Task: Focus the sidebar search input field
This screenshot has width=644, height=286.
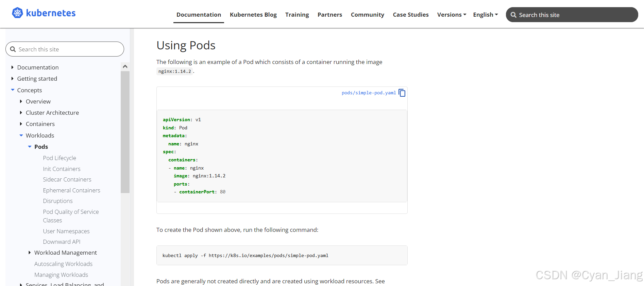Action: (68, 49)
